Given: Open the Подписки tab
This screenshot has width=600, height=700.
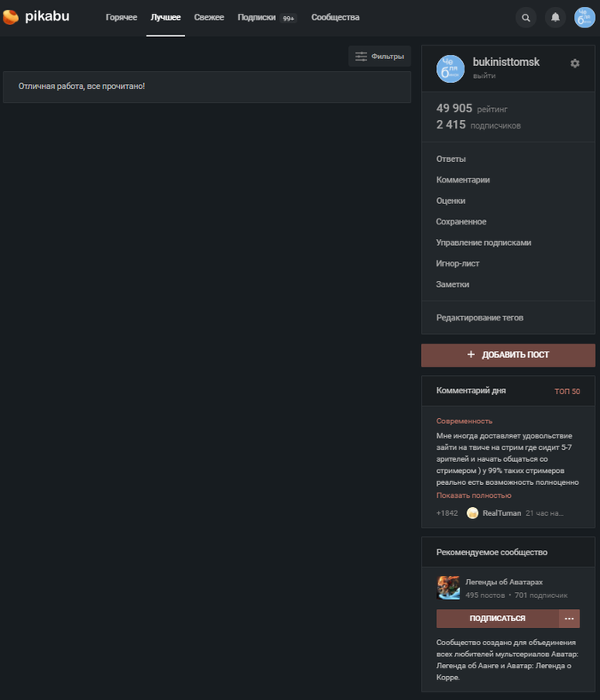Looking at the screenshot, I should [x=256, y=17].
